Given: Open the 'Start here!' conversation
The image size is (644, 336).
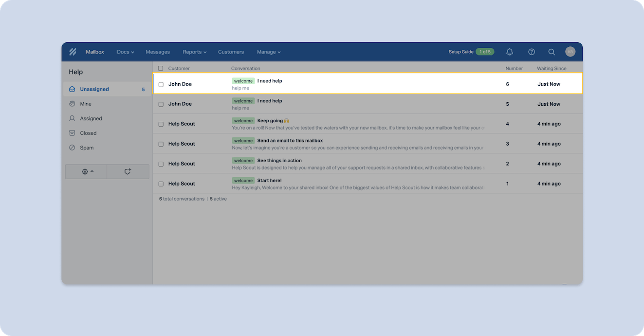Looking at the screenshot, I should 368,184.
